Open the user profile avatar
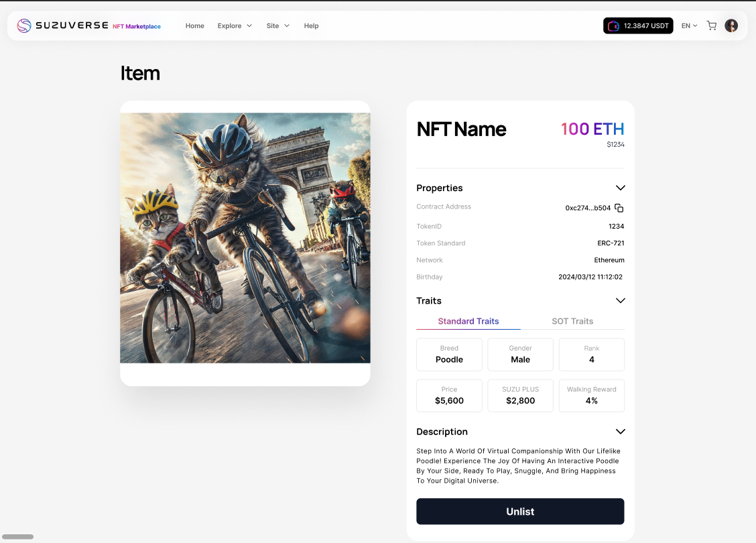 pos(731,25)
